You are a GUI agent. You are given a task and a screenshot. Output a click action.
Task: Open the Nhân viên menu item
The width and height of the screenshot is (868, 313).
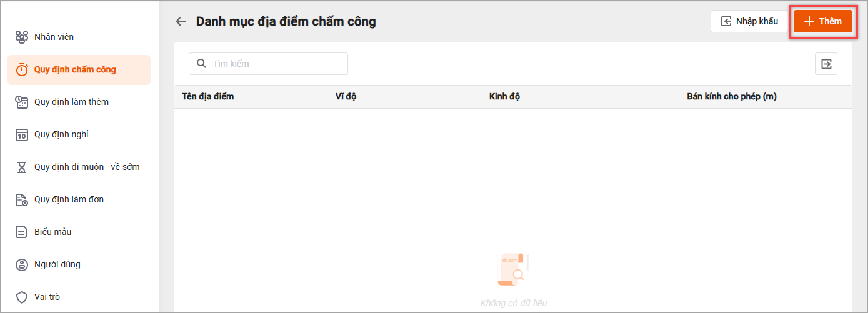54,37
